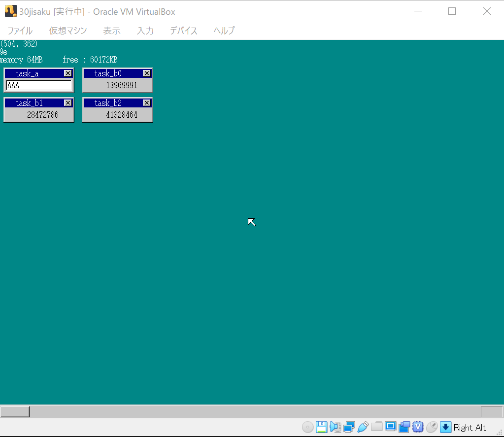Maximize the VirtualBox window
This screenshot has height=437, width=504.
[x=452, y=11]
